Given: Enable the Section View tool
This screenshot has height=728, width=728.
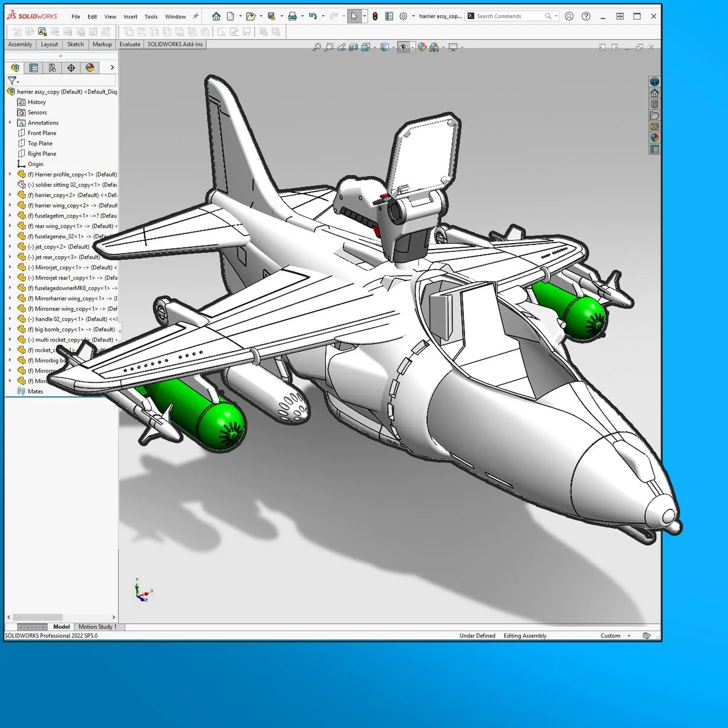Looking at the screenshot, I should 353,47.
